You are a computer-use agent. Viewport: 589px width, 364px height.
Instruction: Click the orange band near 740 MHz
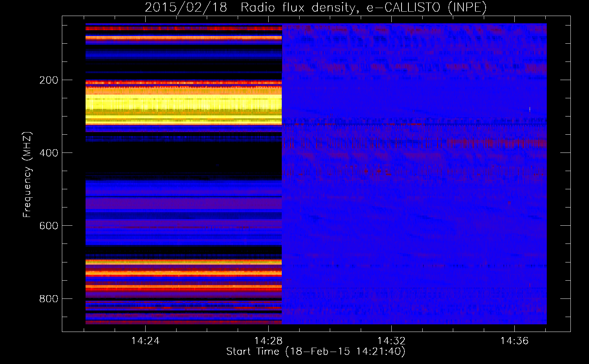pyautogui.click(x=183, y=273)
